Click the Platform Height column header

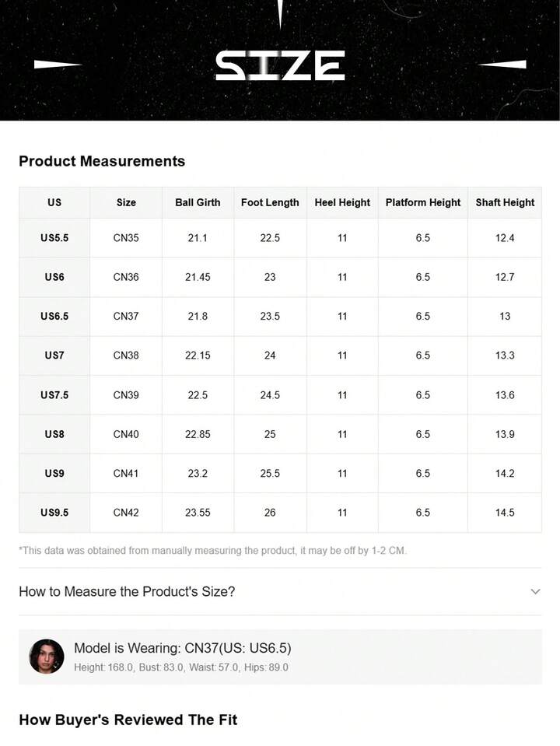coord(423,202)
